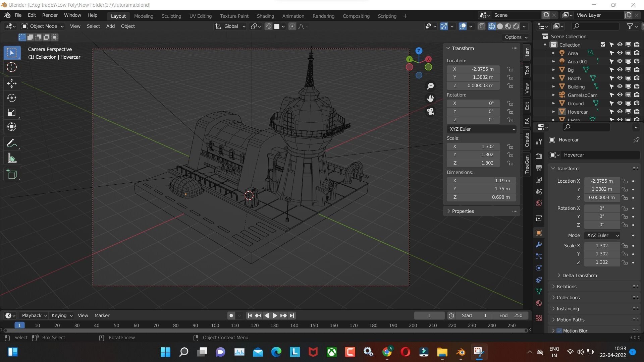The width and height of the screenshot is (644, 362).
Task: Open the Render properties tab icon
Action: (539, 156)
